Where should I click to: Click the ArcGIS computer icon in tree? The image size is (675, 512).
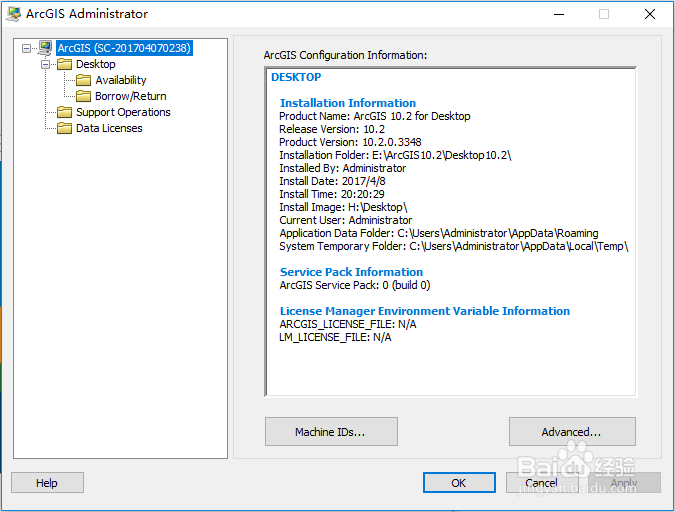(45, 48)
